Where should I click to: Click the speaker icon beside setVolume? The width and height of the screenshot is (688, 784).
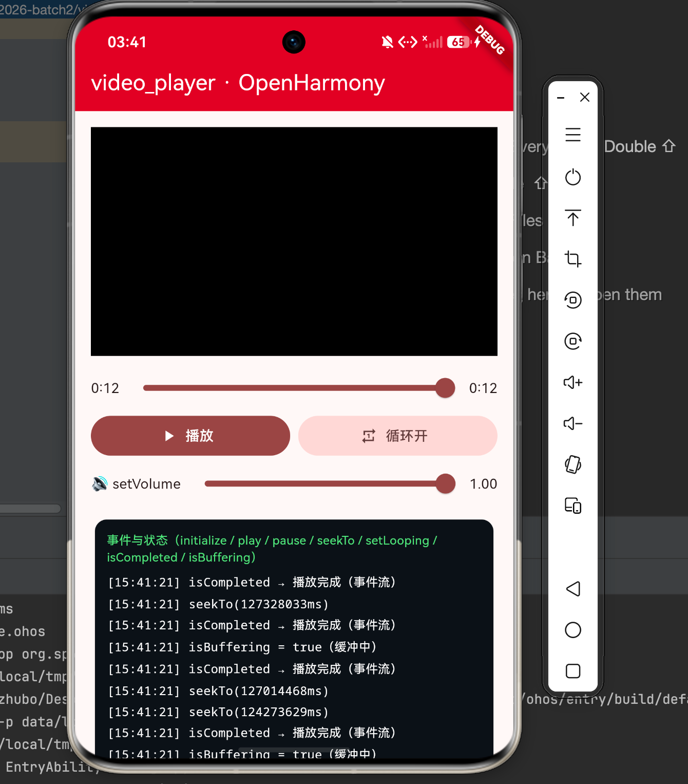click(x=100, y=484)
